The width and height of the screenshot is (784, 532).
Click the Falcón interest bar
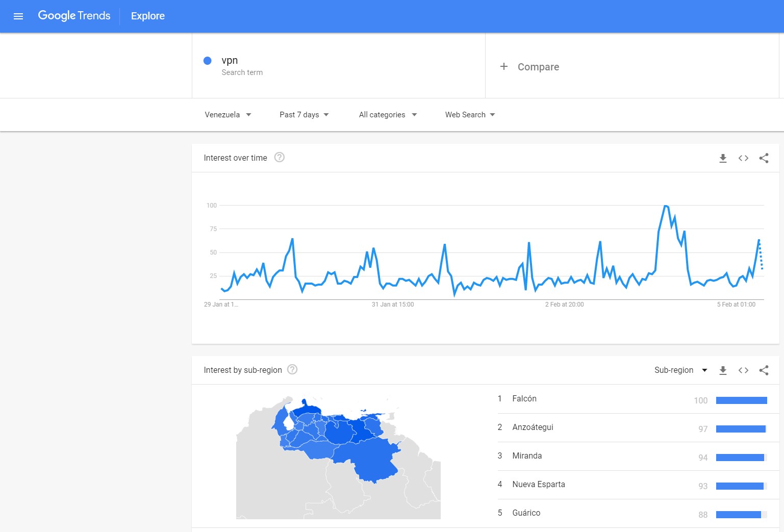click(742, 400)
